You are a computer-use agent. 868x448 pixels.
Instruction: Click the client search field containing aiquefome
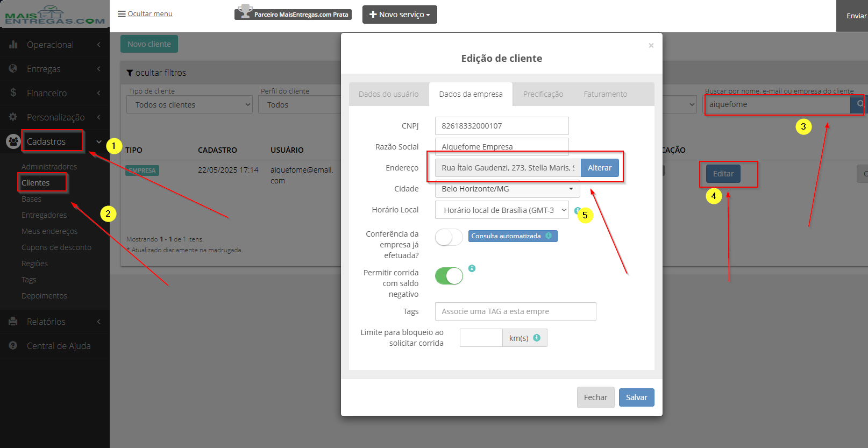[x=778, y=104]
